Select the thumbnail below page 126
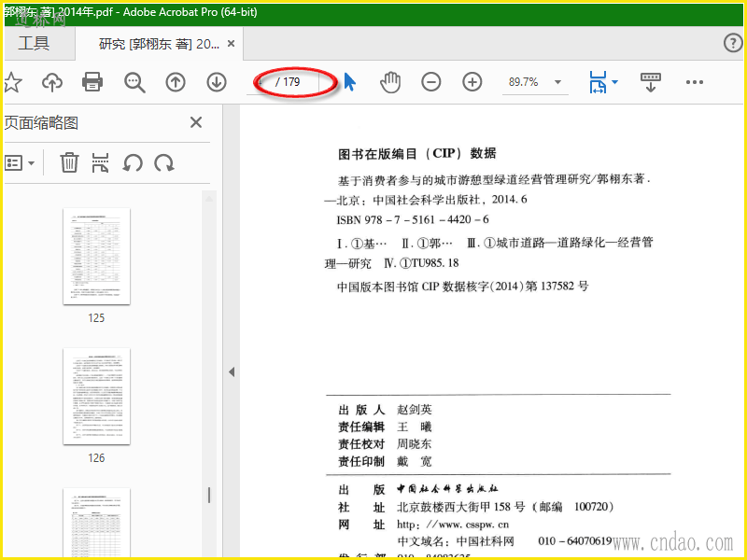 (97, 523)
